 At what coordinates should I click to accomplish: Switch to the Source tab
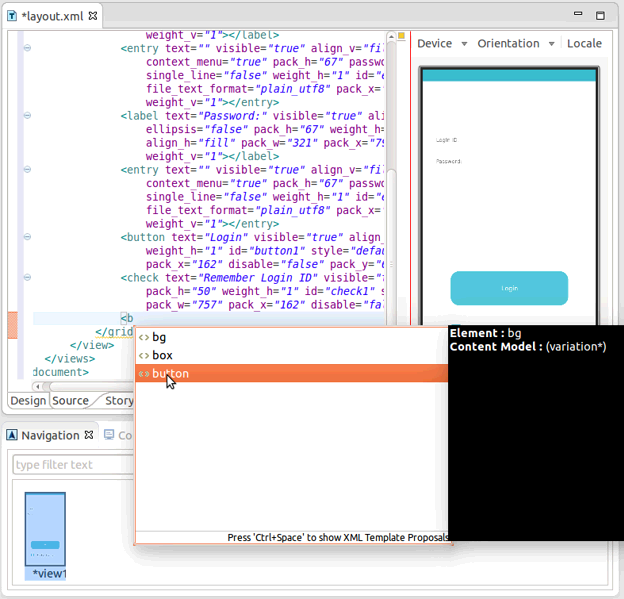tap(70, 400)
